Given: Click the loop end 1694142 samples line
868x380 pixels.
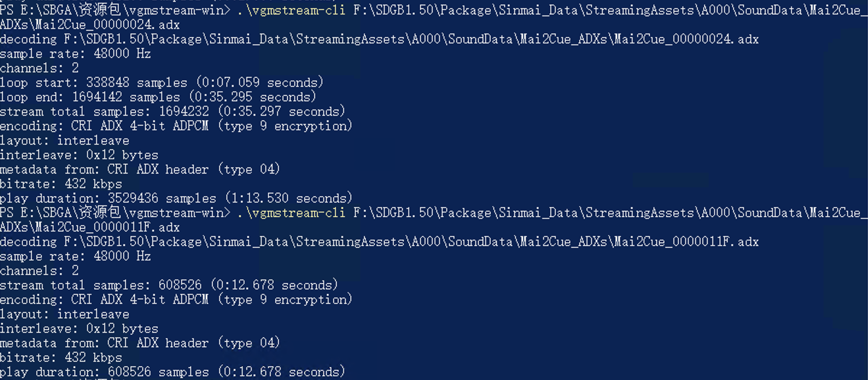Looking at the screenshot, I should [x=158, y=97].
